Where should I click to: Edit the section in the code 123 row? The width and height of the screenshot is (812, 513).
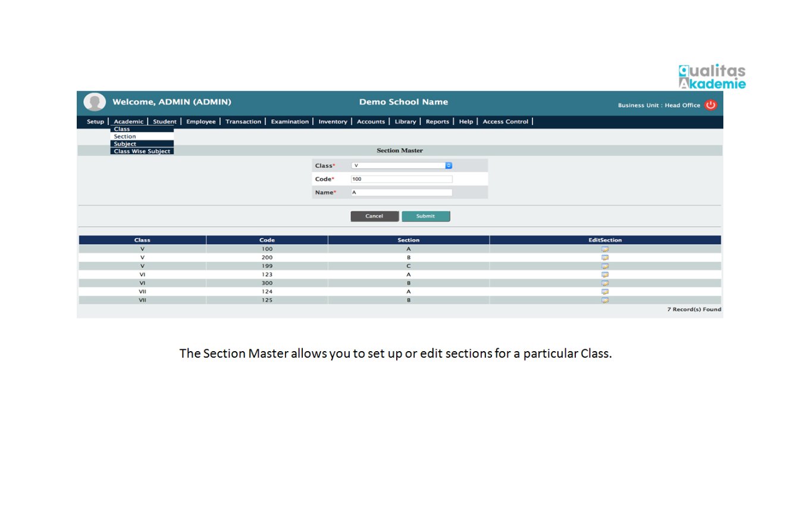coord(605,275)
